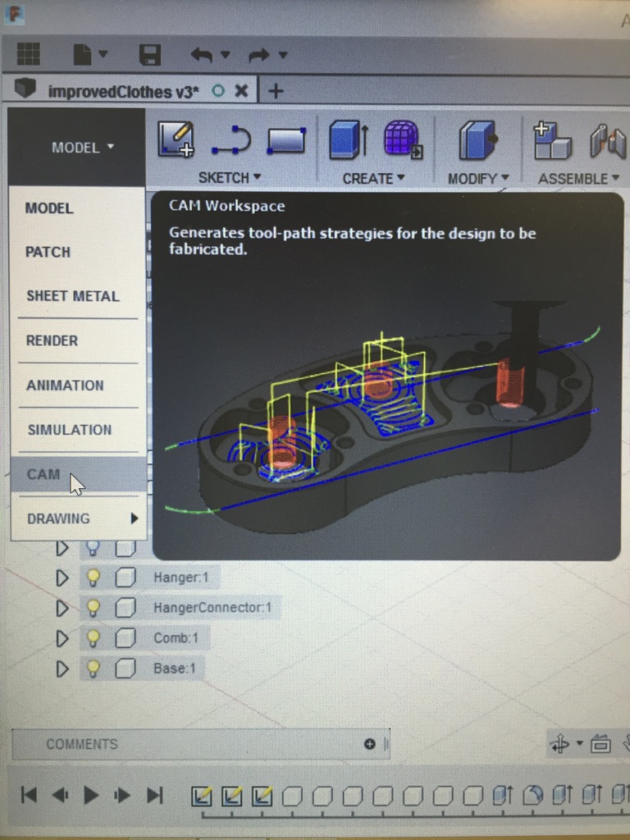
Task: Open the Orbit tool dropdown arrow
Action: pos(579,743)
